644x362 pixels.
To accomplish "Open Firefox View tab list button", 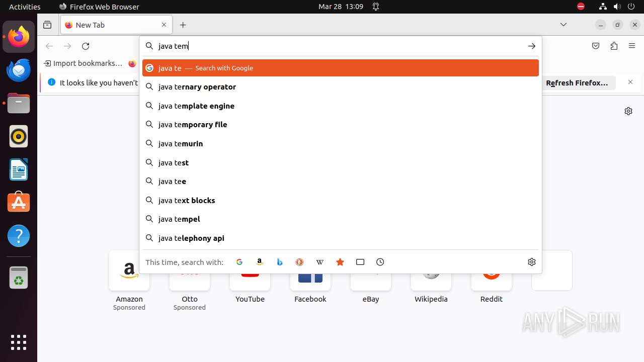I will [x=47, y=25].
